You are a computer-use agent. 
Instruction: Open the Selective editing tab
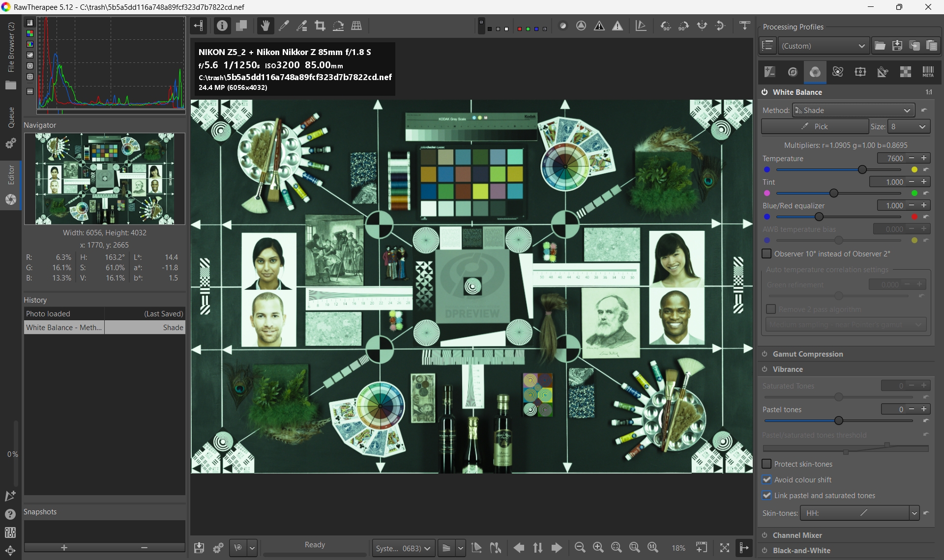860,72
